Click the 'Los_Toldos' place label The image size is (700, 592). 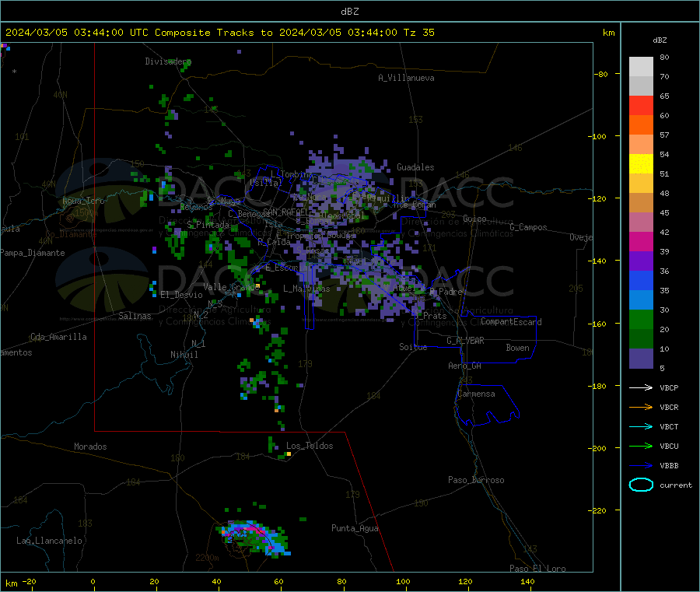click(x=310, y=446)
